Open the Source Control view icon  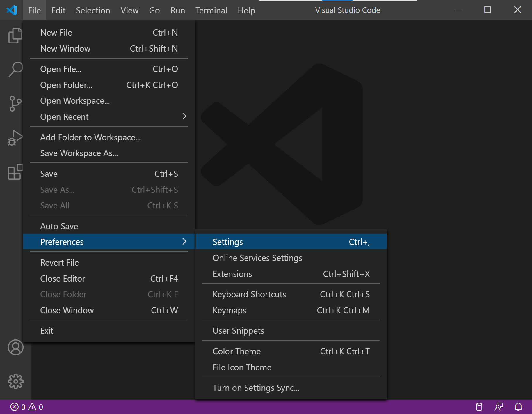(15, 104)
